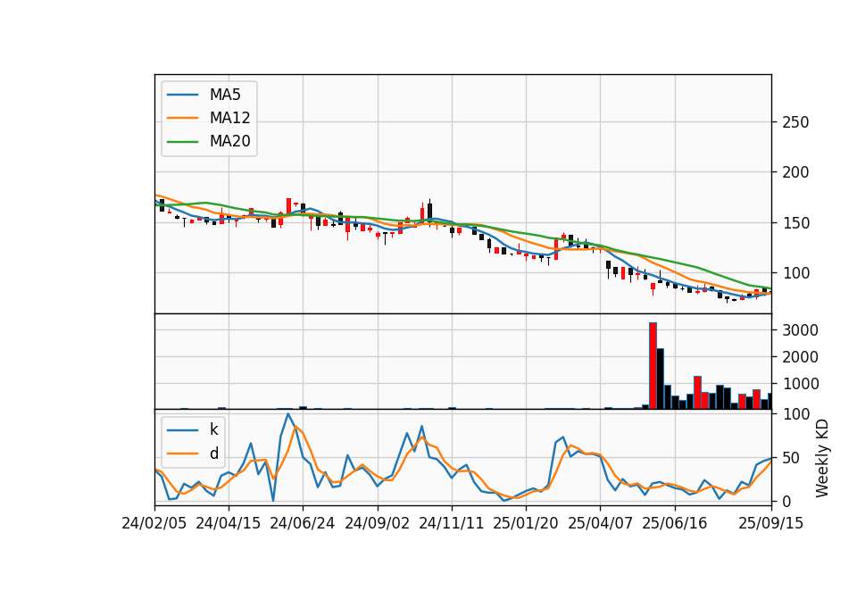Click the blue k legend line sample
This screenshot has height=616, width=857.
click(182, 430)
